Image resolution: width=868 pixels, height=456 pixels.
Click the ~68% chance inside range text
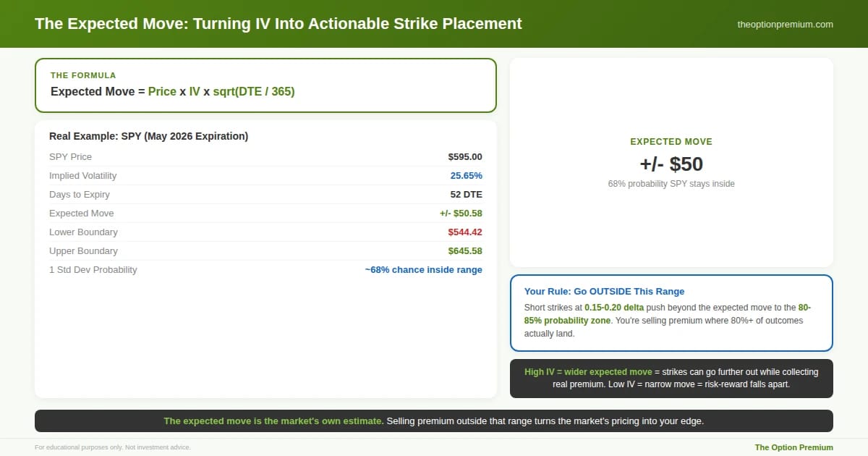[x=423, y=269]
